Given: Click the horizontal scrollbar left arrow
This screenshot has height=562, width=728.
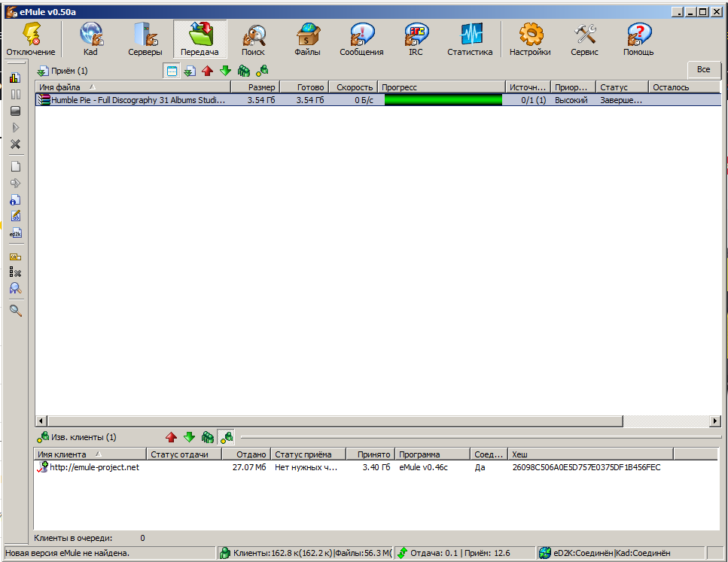Looking at the screenshot, I should click(41, 421).
